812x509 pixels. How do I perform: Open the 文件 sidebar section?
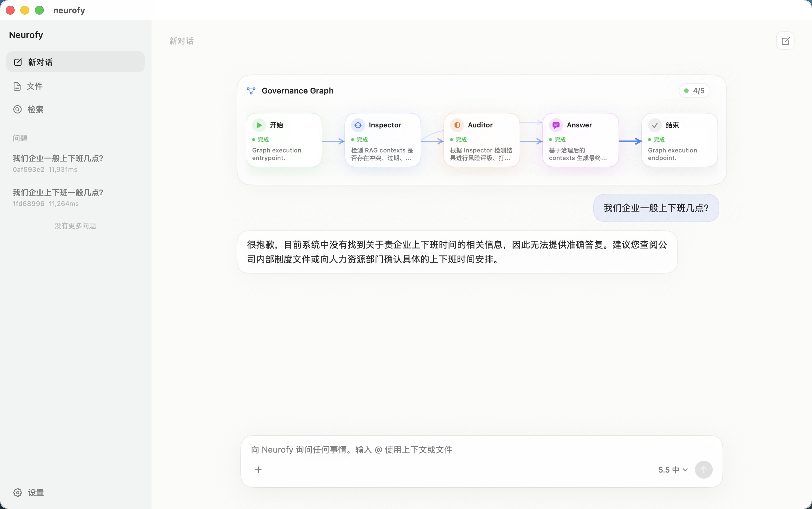[x=75, y=86]
